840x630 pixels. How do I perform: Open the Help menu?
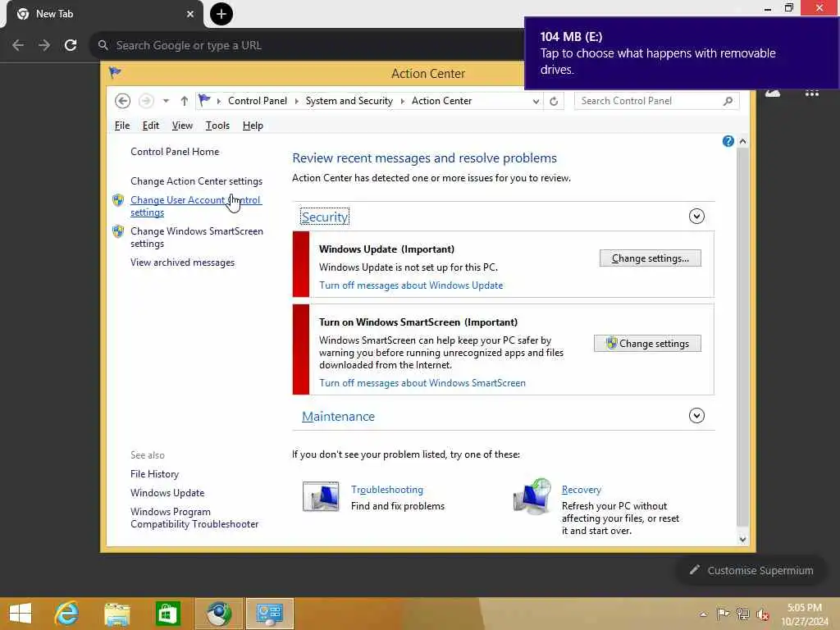coord(253,126)
